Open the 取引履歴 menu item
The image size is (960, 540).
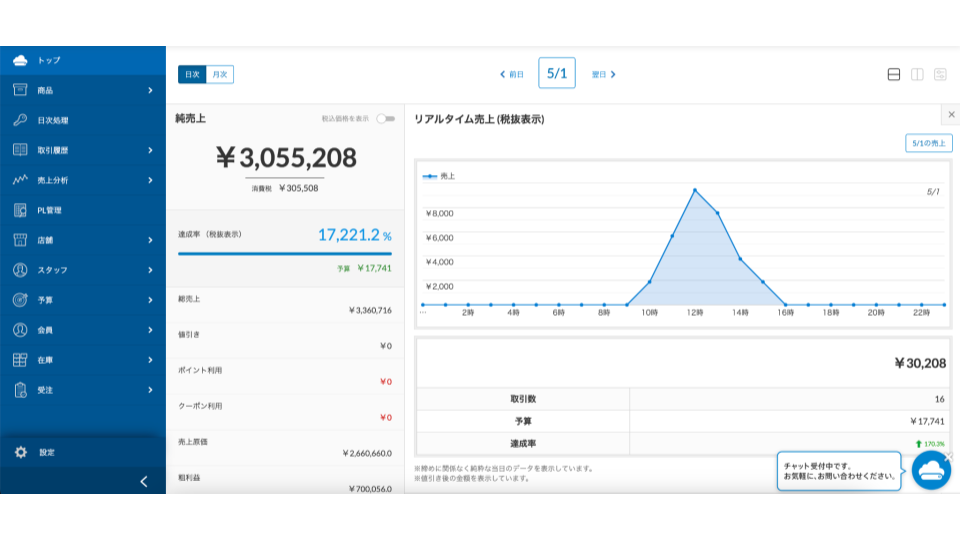[83, 150]
